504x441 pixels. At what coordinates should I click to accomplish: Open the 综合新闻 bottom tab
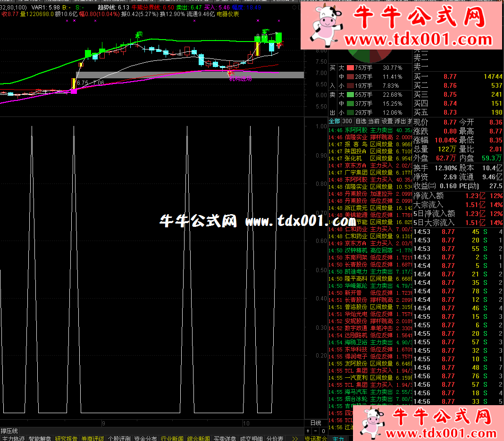coord(199,439)
